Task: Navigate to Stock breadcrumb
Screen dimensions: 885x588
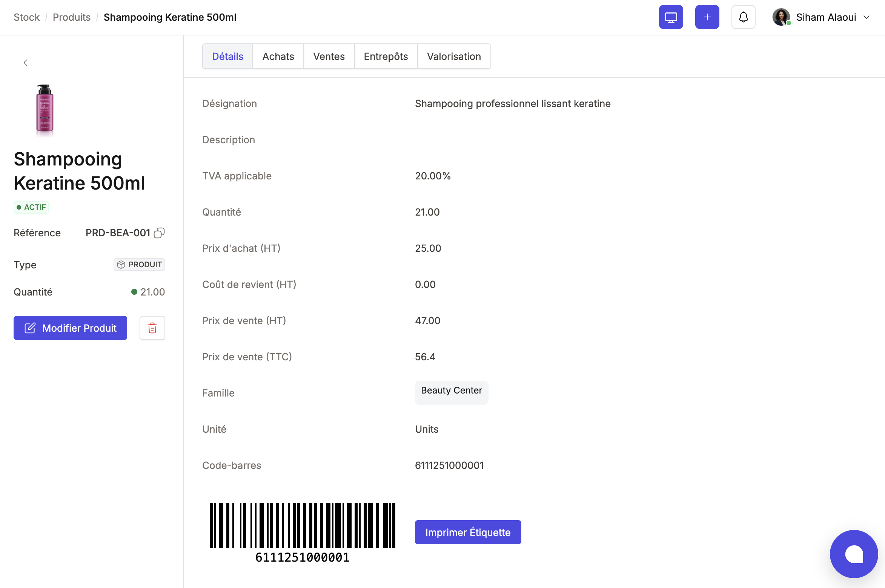Action: tap(26, 17)
